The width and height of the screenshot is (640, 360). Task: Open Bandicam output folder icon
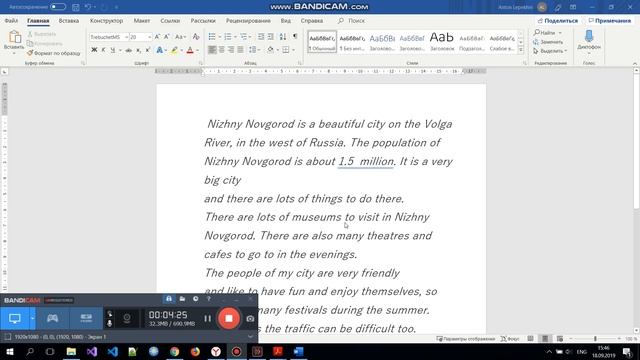(182, 299)
